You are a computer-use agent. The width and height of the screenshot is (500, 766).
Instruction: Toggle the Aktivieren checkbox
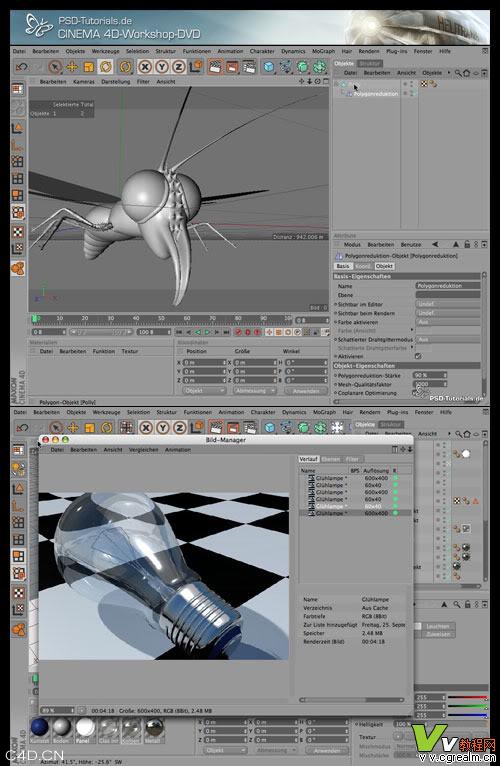click(x=418, y=356)
